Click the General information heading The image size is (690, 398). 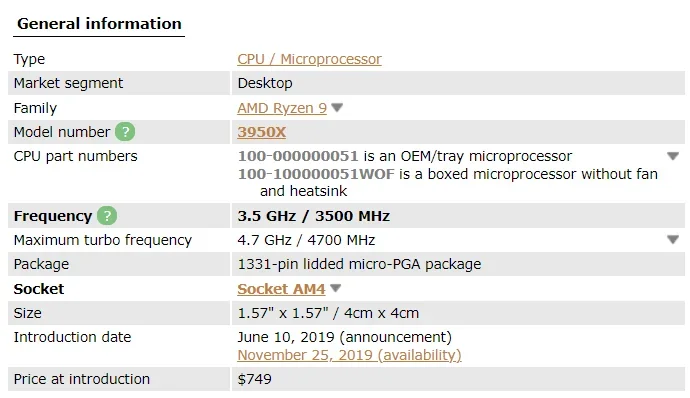(x=99, y=23)
